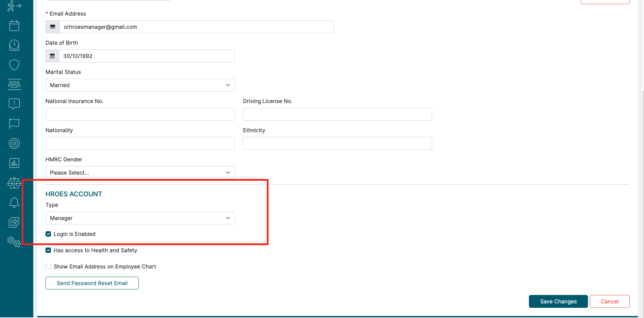This screenshot has height=318, width=644.
Task: Open the people group icon in sidebar
Action: (14, 84)
